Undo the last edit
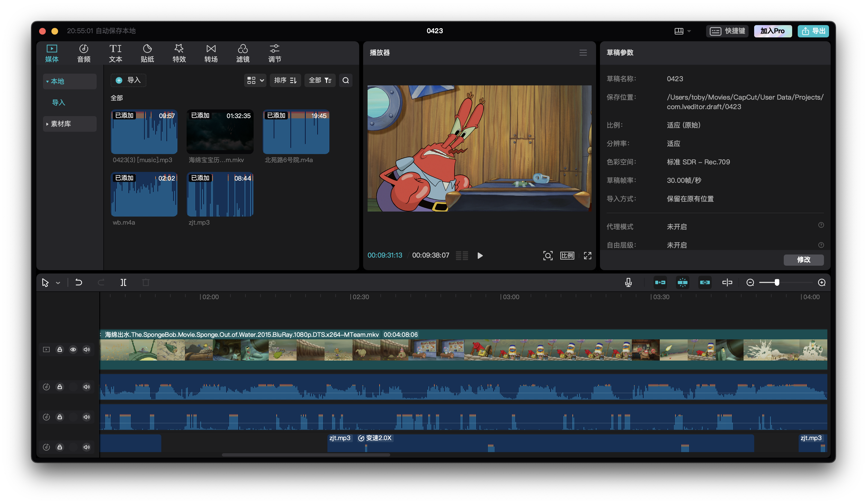Viewport: 867px width, 504px height. point(79,283)
